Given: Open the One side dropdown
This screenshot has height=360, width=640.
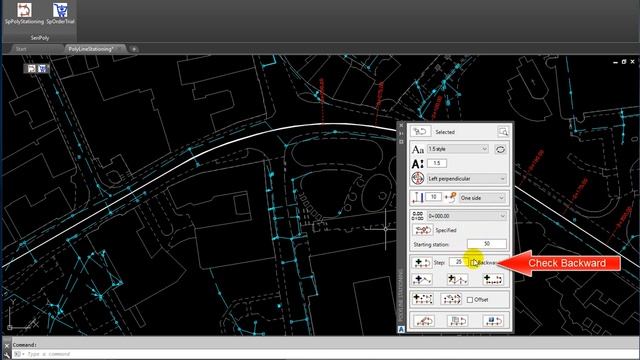Looking at the screenshot, I should click(482, 198).
